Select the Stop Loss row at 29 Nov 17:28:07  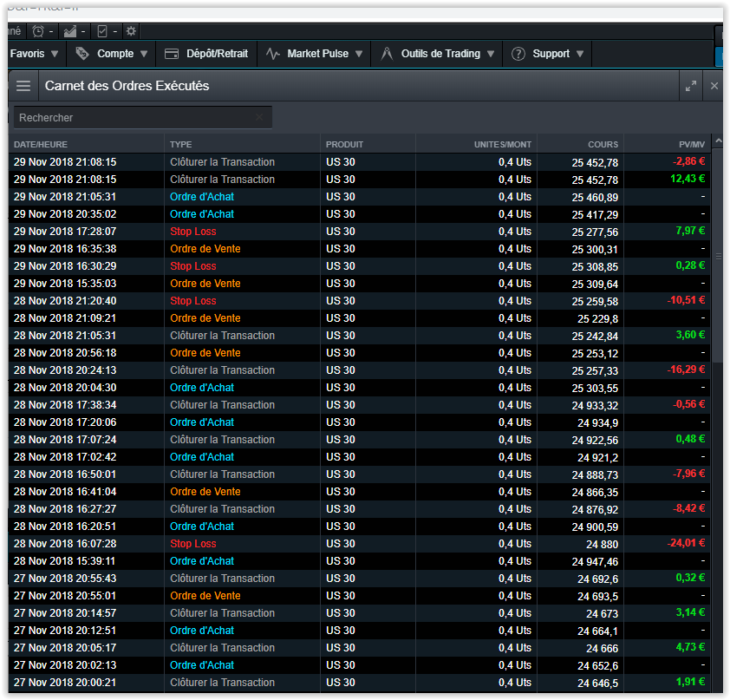[193, 232]
